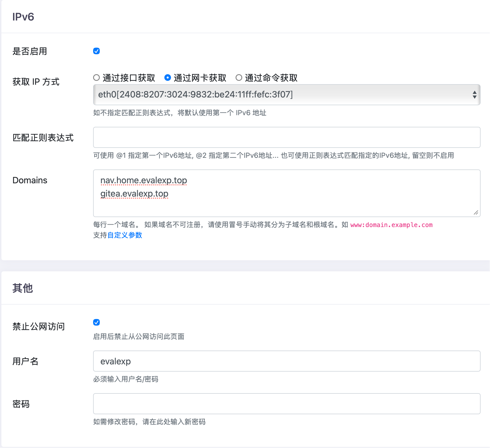Grab the Domains textarea resize handle
This screenshot has width=490, height=448.
click(476, 212)
